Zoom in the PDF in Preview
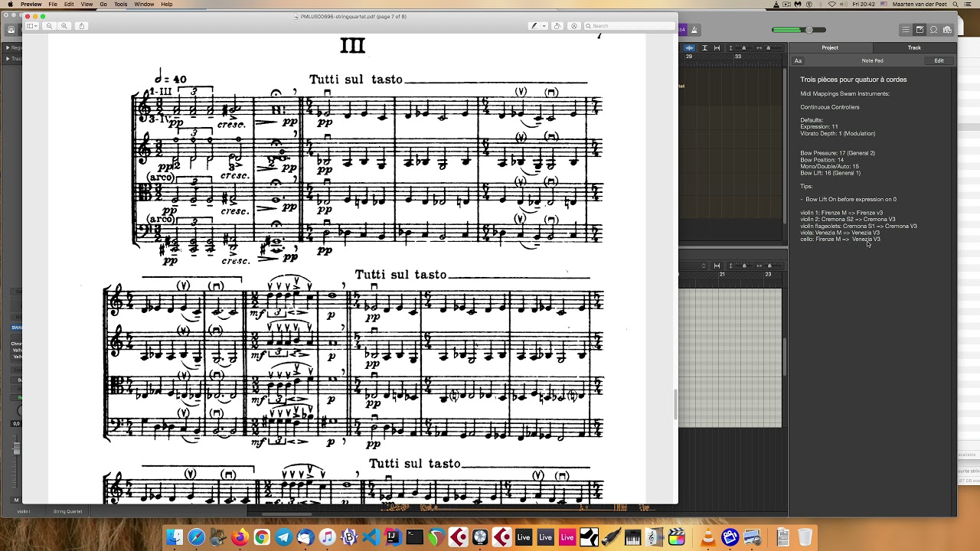This screenshot has width=980, height=551. 64,26
